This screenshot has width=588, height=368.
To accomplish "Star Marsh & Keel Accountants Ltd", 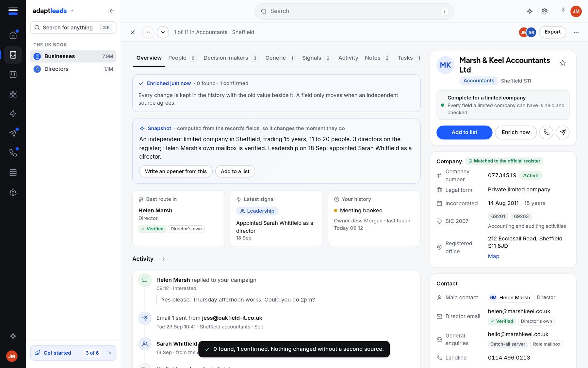I will pyautogui.click(x=563, y=63).
